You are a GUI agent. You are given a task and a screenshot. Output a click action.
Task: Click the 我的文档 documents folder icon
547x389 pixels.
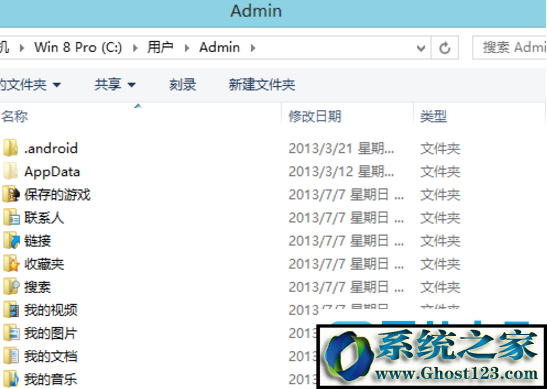pyautogui.click(x=11, y=356)
